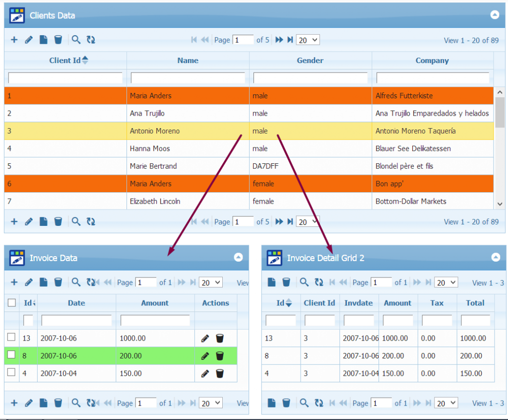508x420 pixels.
Task: Click the Name column filter input in Clients Data
Action: pos(188,78)
